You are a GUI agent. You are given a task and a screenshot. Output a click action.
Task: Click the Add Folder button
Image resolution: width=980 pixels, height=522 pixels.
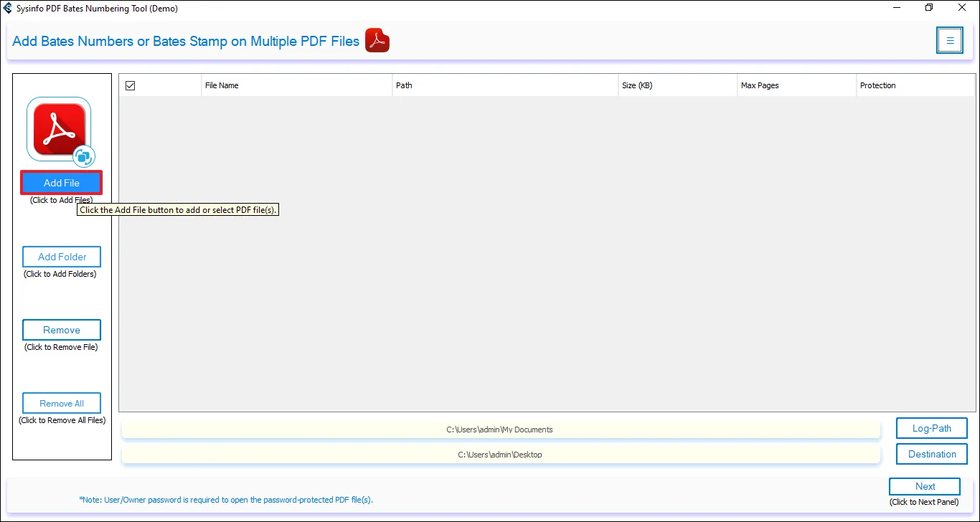click(62, 257)
